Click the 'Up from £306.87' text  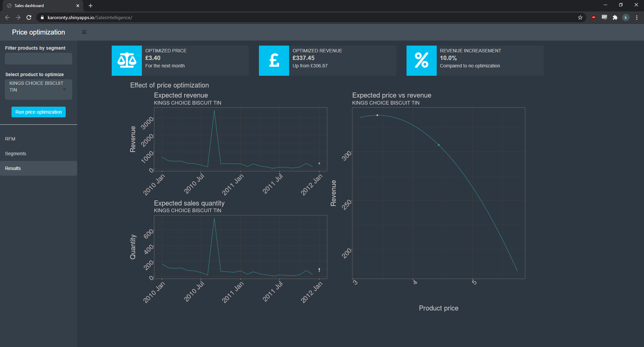(x=310, y=66)
